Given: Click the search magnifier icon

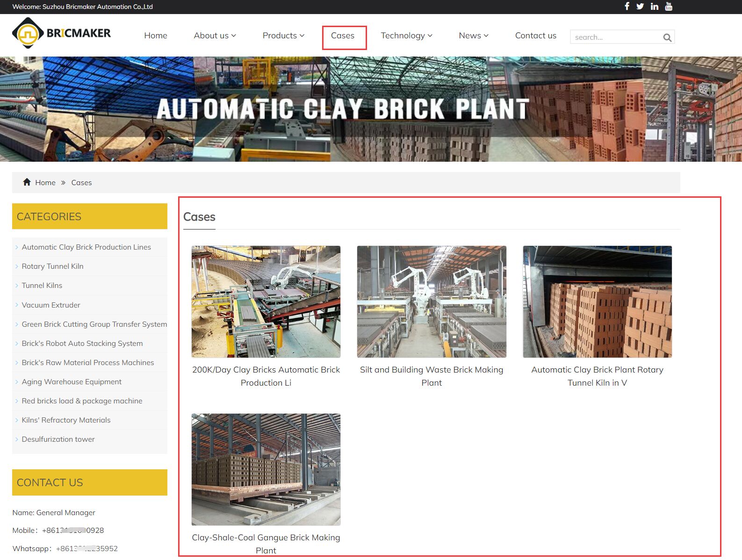Looking at the screenshot, I should 667,37.
